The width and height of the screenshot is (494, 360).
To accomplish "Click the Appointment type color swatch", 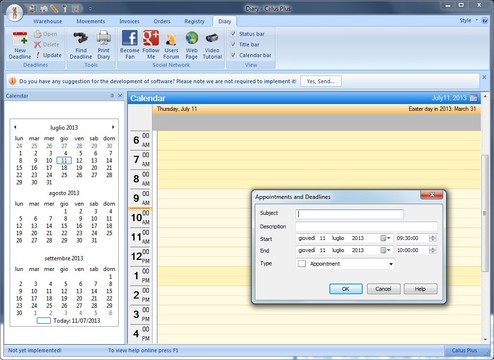I will [302, 264].
